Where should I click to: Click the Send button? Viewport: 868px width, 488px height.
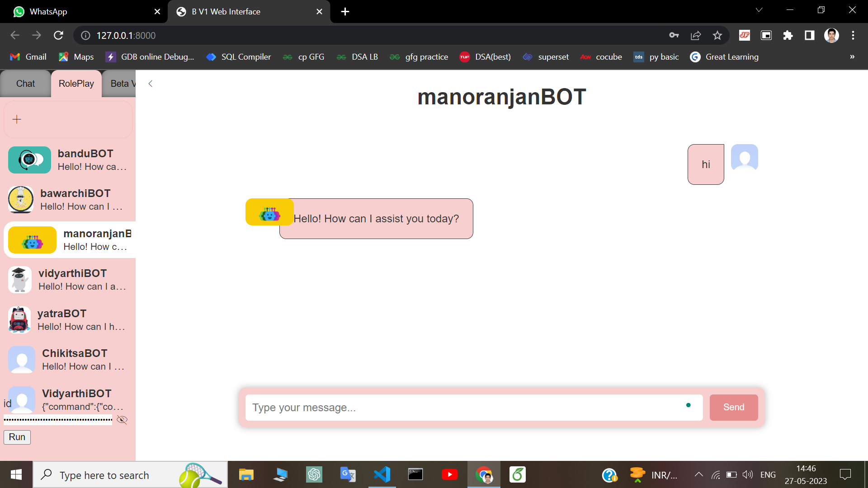(733, 407)
